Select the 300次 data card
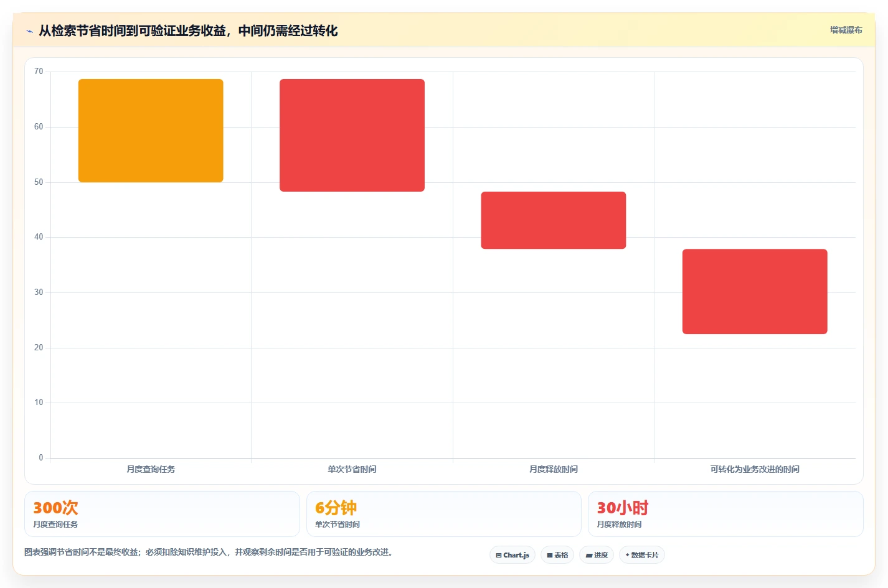The image size is (888, 588). click(x=162, y=514)
